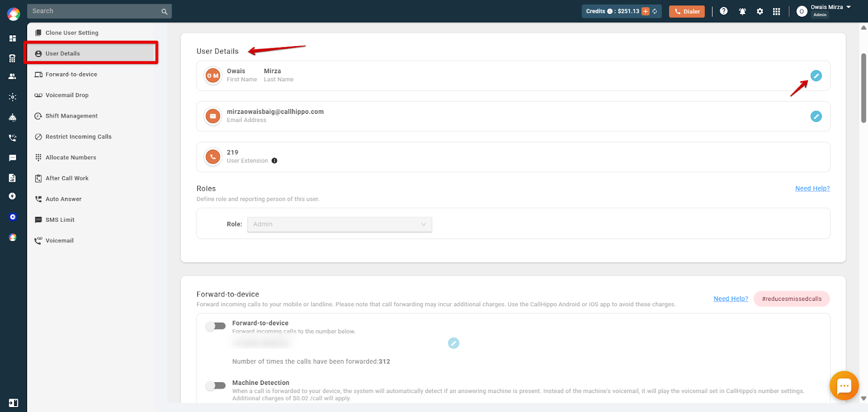Click the #reducesmissedcalls tag
The width and height of the screenshot is (868, 412).
click(x=792, y=299)
